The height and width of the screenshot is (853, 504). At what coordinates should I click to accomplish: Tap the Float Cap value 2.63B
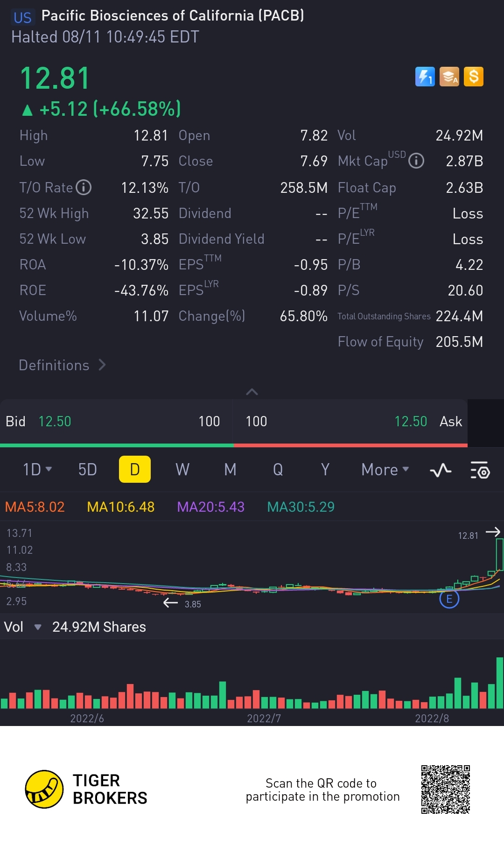point(464,188)
